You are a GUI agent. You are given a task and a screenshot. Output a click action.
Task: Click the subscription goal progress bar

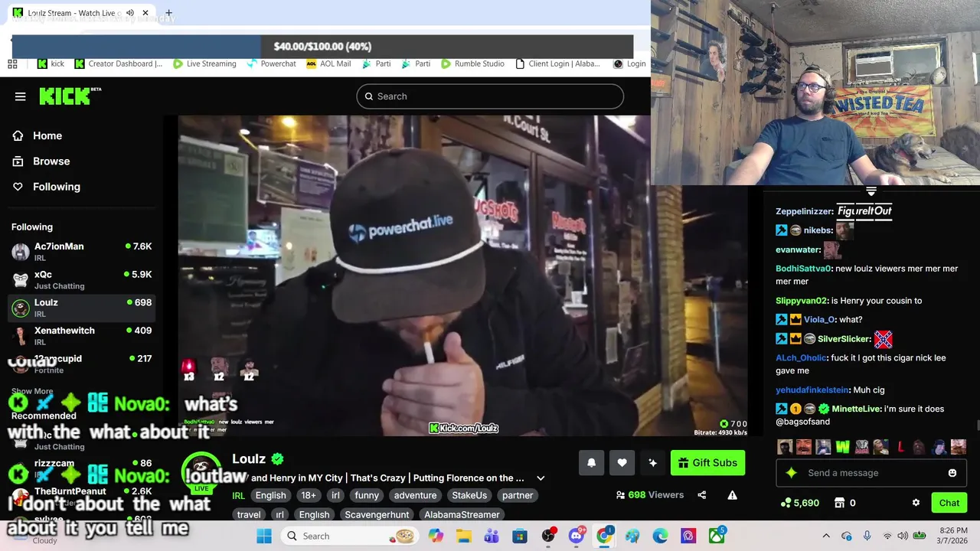click(322, 47)
